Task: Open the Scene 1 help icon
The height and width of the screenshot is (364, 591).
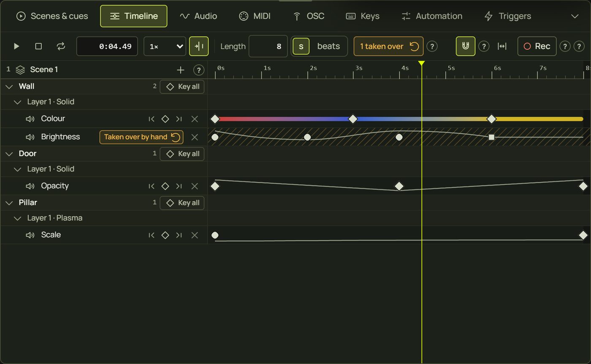Action: (198, 70)
